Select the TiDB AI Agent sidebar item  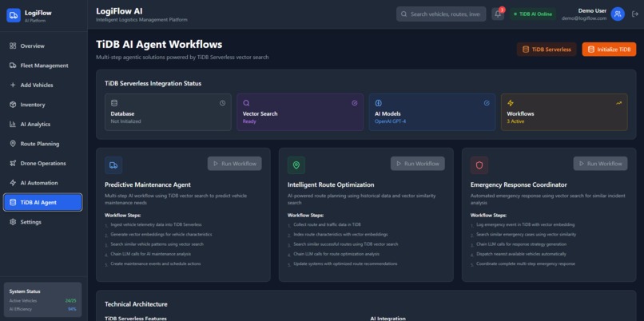click(42, 202)
